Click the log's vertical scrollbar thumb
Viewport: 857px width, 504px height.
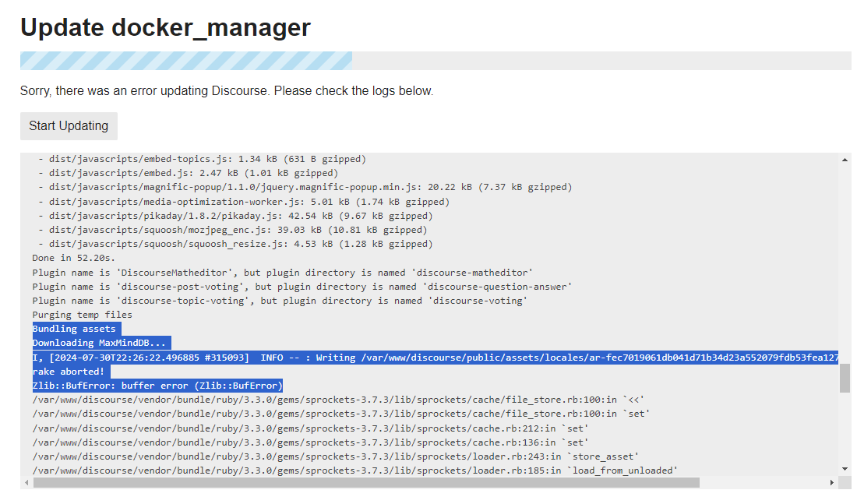(845, 379)
